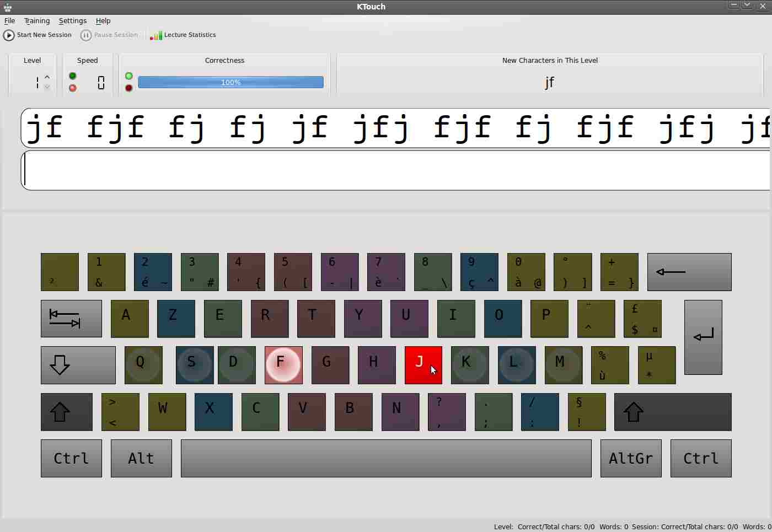The height and width of the screenshot is (532, 772).
Task: Click the Pause Session button
Action: [109, 35]
